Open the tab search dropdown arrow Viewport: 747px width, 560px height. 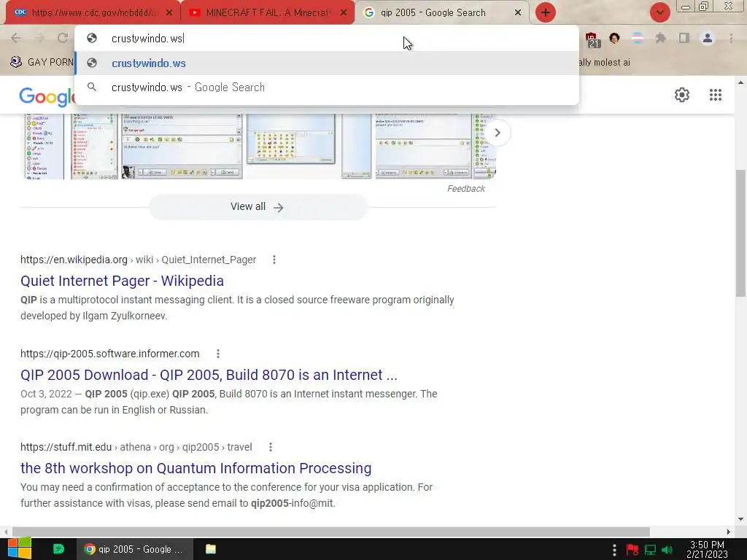pos(659,12)
